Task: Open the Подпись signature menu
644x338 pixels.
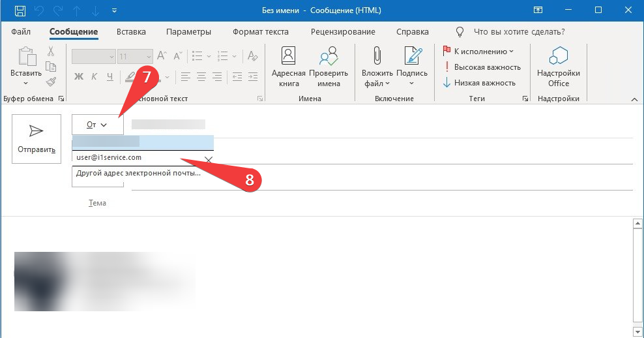Action: 412,67
